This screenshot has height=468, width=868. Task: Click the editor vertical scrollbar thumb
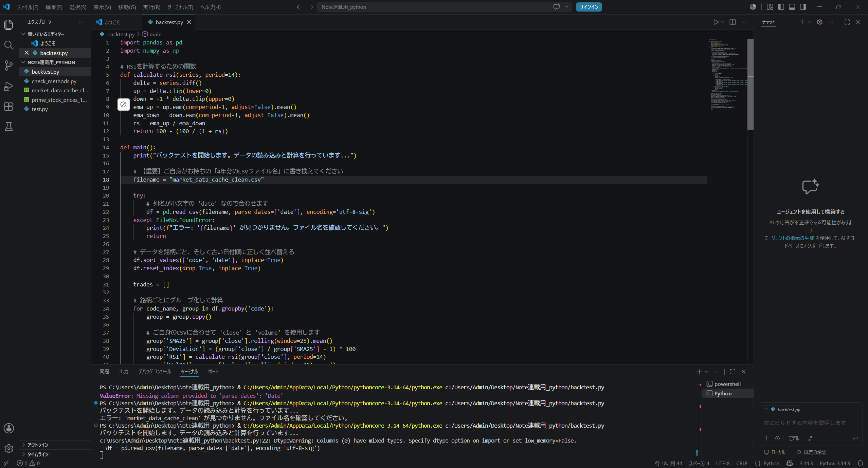coord(751,84)
